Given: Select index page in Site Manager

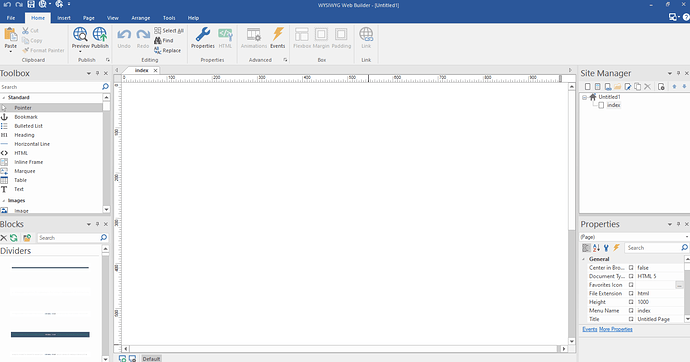Looking at the screenshot, I should tap(613, 105).
